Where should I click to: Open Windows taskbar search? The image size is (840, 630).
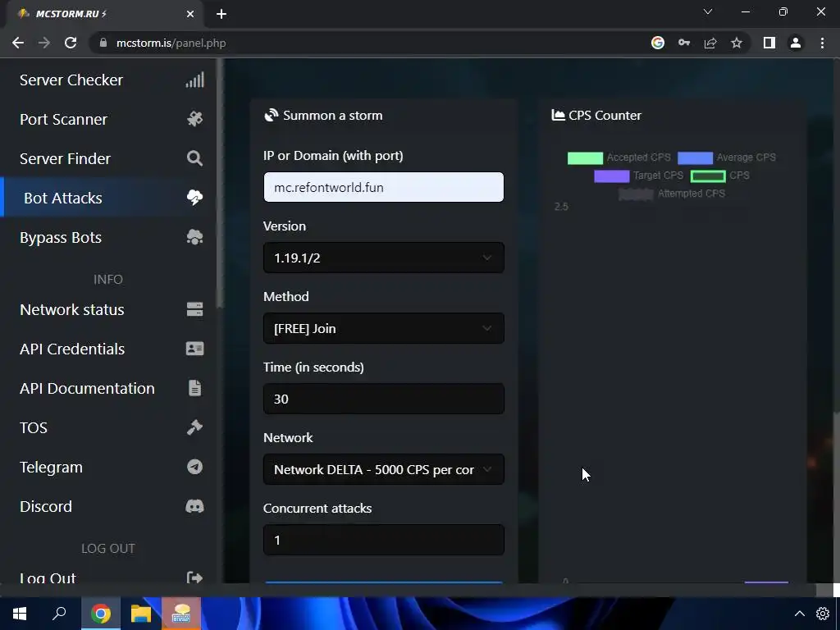click(x=59, y=614)
